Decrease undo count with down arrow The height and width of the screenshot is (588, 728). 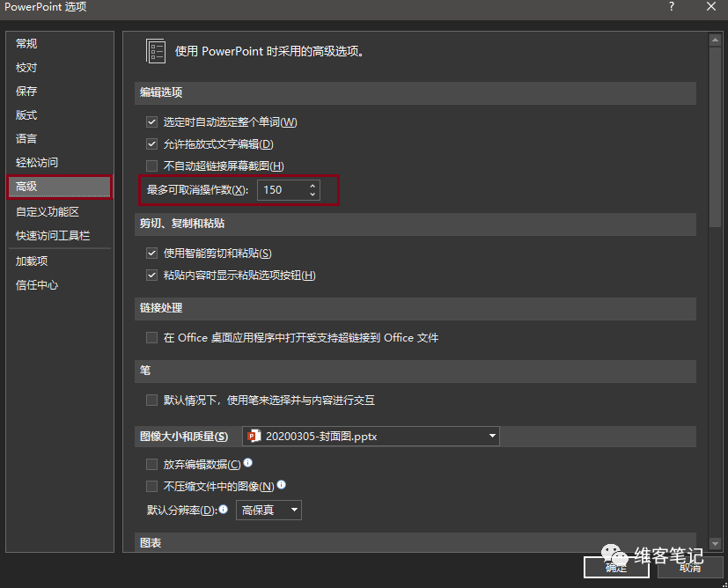(x=313, y=195)
